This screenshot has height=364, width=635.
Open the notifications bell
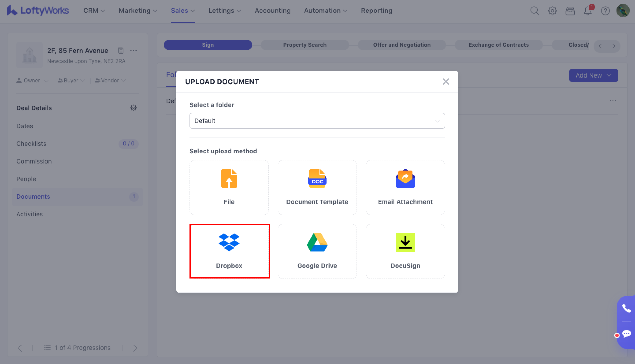tap(587, 11)
